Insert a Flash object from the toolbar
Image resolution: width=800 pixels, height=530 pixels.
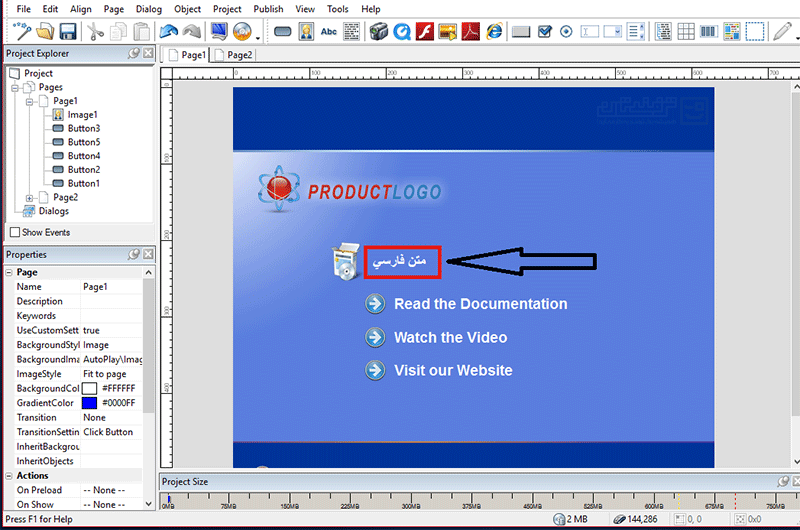425,32
